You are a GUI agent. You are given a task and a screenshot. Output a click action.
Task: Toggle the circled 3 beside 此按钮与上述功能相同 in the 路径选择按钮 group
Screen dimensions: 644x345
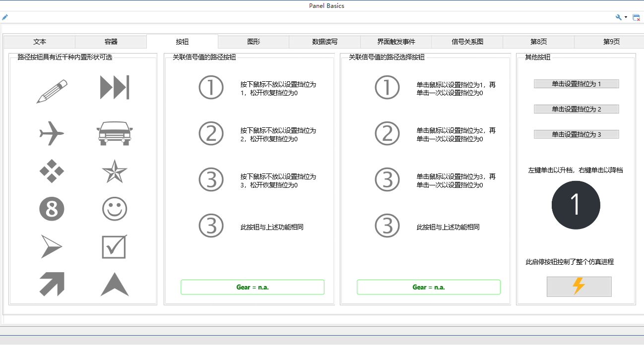click(x=387, y=226)
